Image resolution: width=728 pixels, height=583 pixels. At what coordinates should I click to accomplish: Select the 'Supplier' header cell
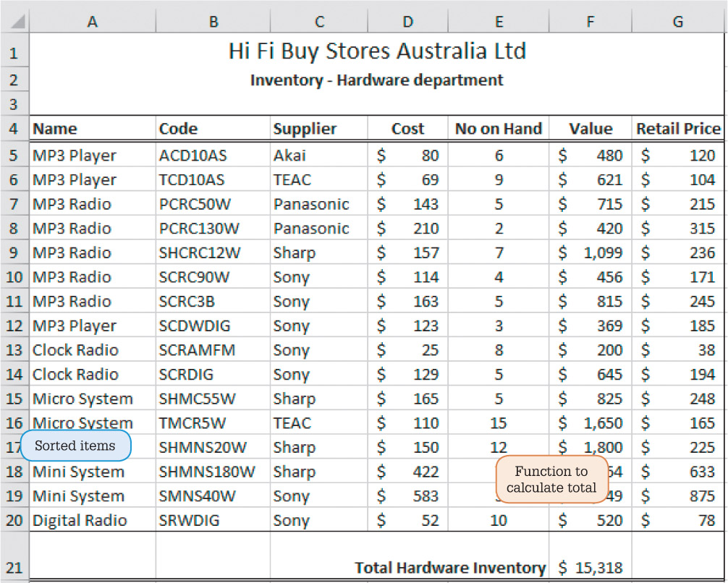(x=319, y=129)
